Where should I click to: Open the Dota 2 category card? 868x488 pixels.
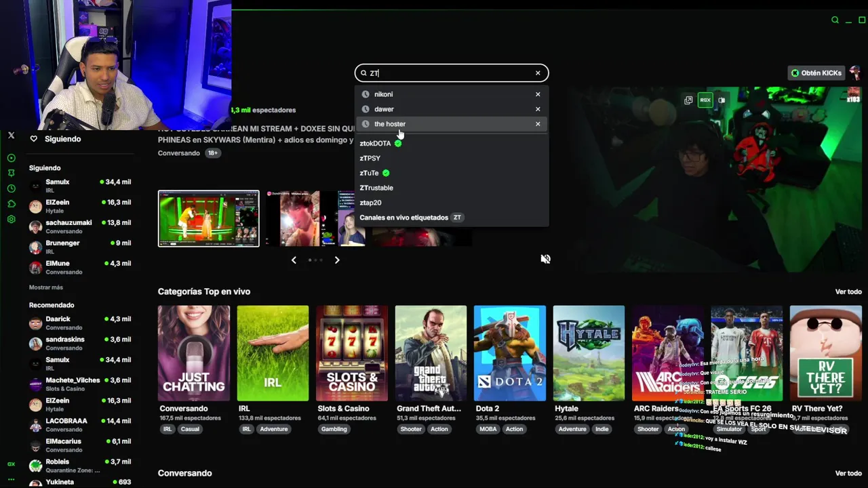510,353
